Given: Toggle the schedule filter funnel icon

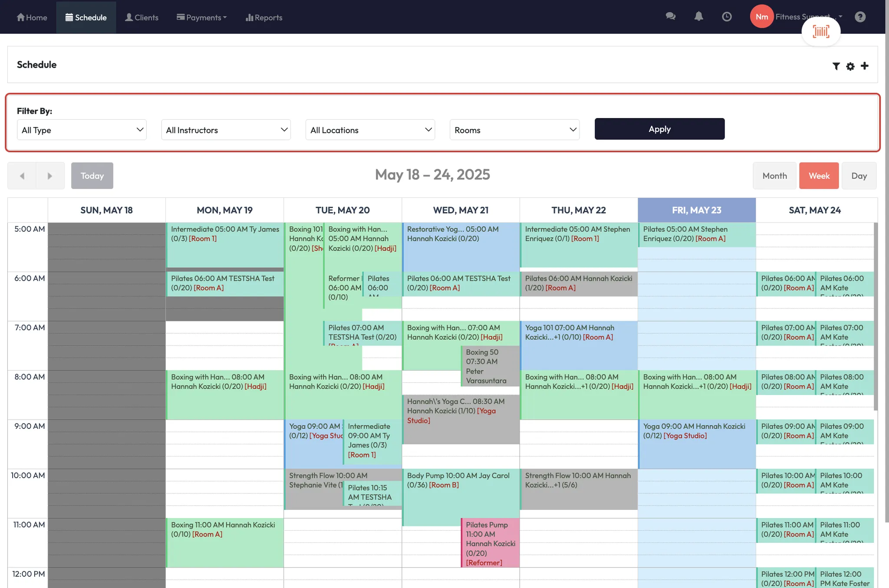Looking at the screenshot, I should point(836,66).
